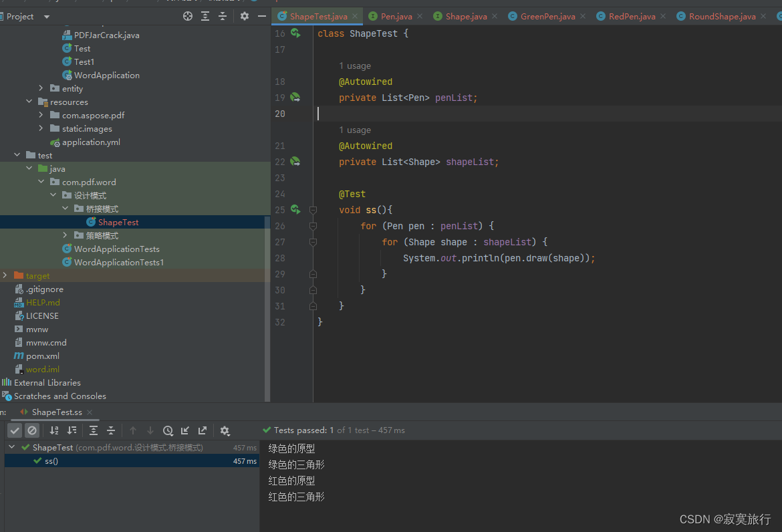This screenshot has height=532, width=782.
Task: Select WordApplication class in project tree
Action: [x=107, y=75]
